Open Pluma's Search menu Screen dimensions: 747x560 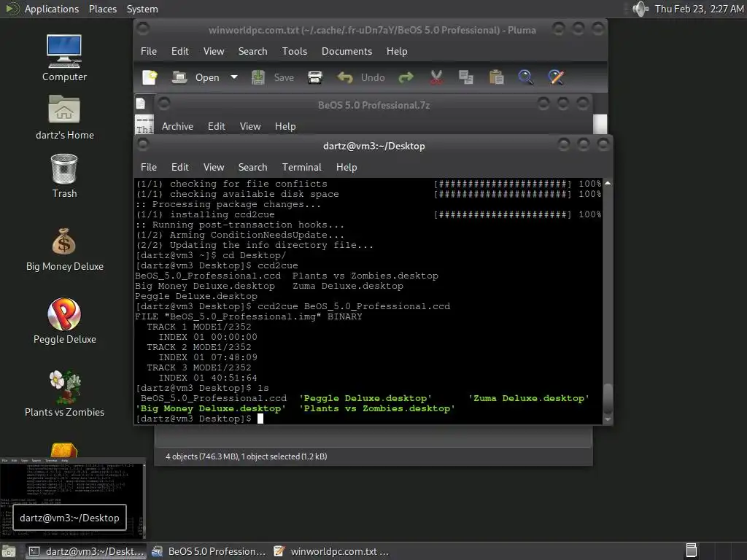tap(252, 52)
